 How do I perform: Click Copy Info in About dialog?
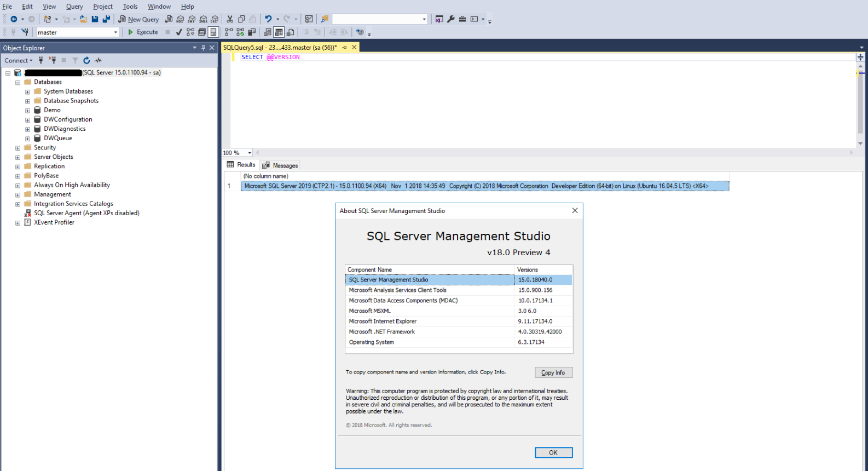pyautogui.click(x=553, y=372)
